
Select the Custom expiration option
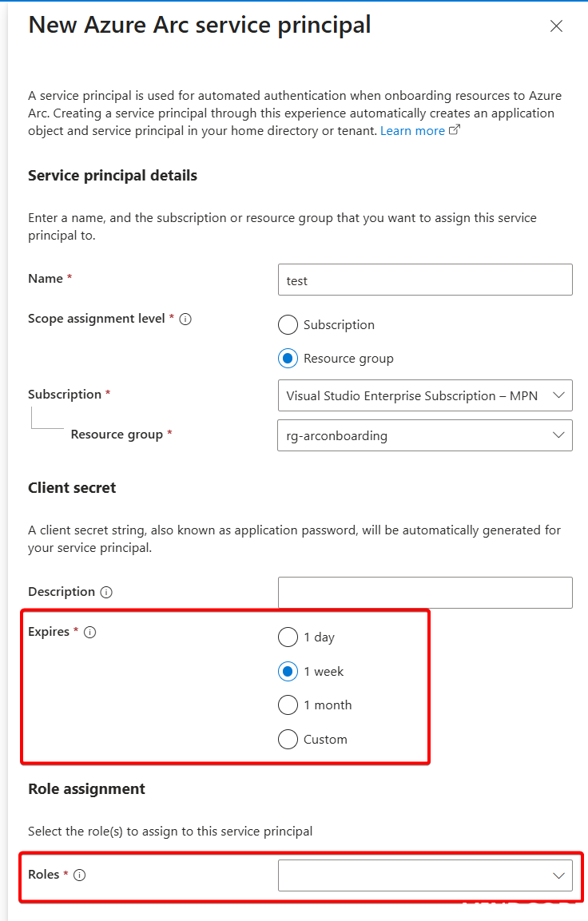pos(288,739)
